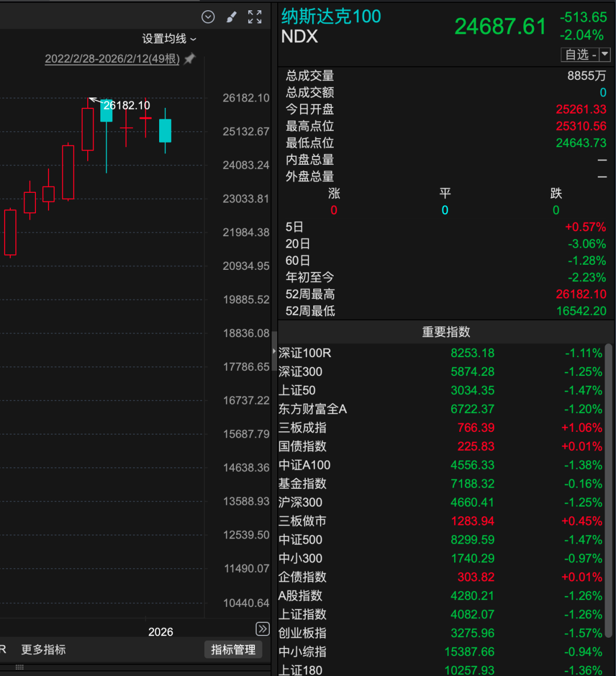
Task: Click the 20日 change -3.06%
Action: 587,244
